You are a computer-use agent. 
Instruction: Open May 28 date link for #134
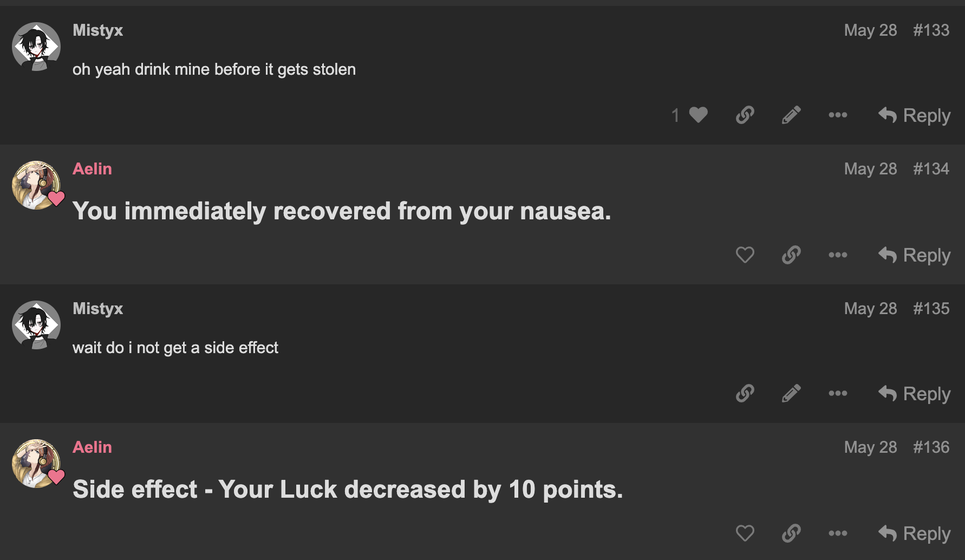[870, 168]
